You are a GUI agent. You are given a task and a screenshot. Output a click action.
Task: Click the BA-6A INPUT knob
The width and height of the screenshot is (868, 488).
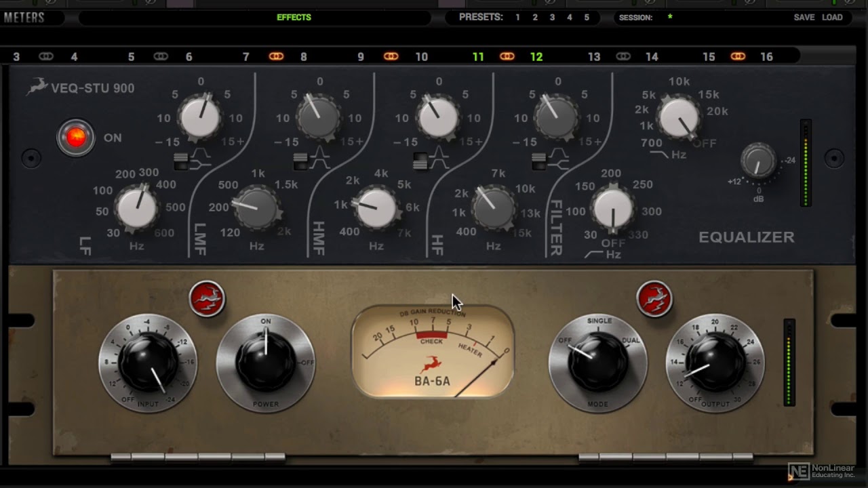click(x=148, y=363)
